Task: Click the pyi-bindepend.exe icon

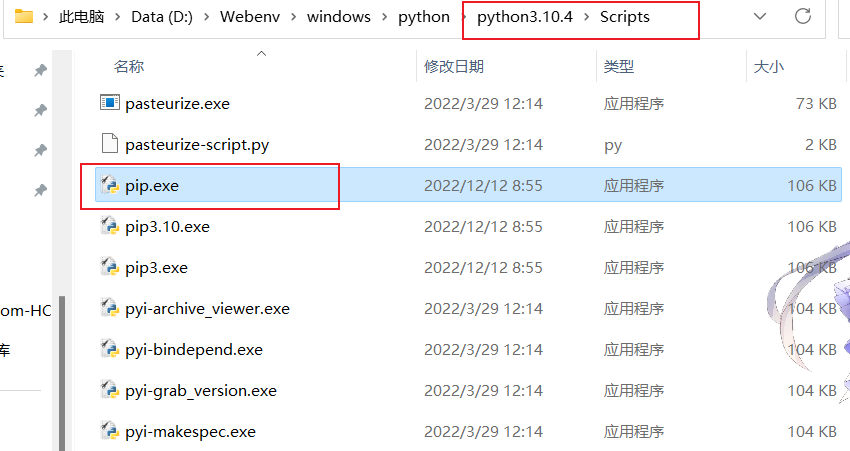Action: (110, 350)
